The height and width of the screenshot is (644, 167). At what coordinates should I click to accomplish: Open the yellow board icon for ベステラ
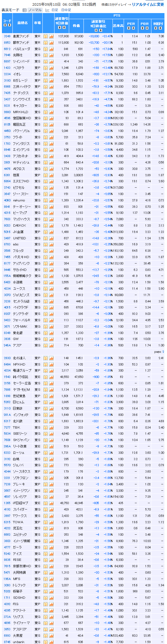(46, 68)
